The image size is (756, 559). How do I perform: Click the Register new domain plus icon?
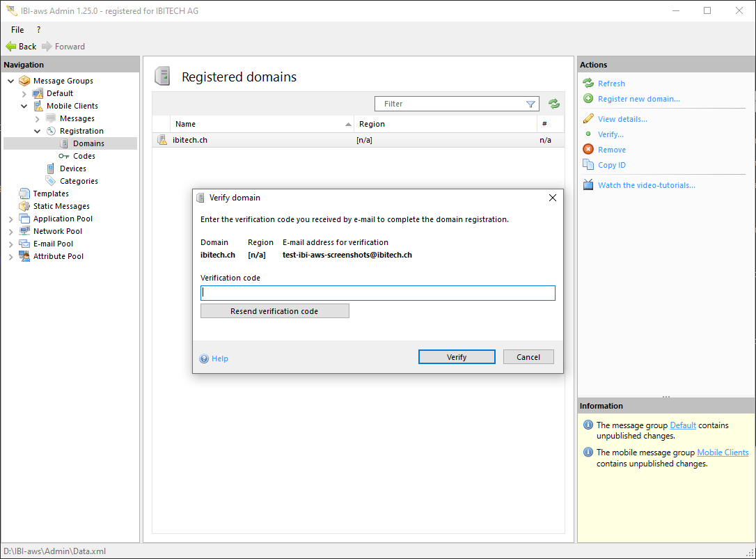click(x=588, y=99)
